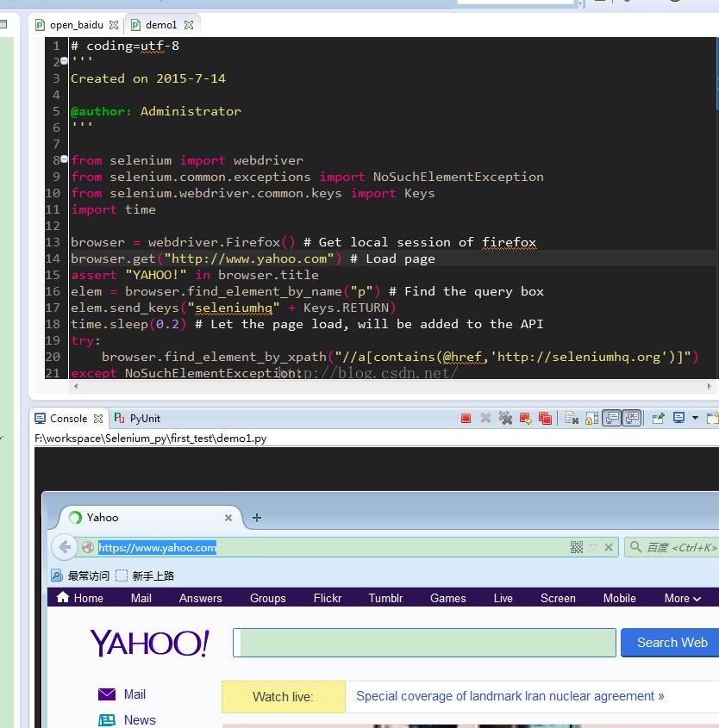Close the Console view tab
This screenshot has width=719, height=728.
pyautogui.click(x=98, y=419)
